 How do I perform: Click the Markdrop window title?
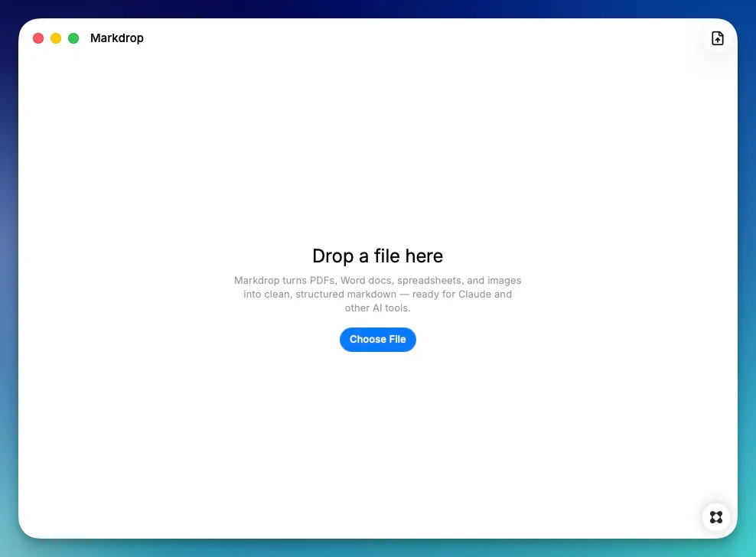(116, 38)
